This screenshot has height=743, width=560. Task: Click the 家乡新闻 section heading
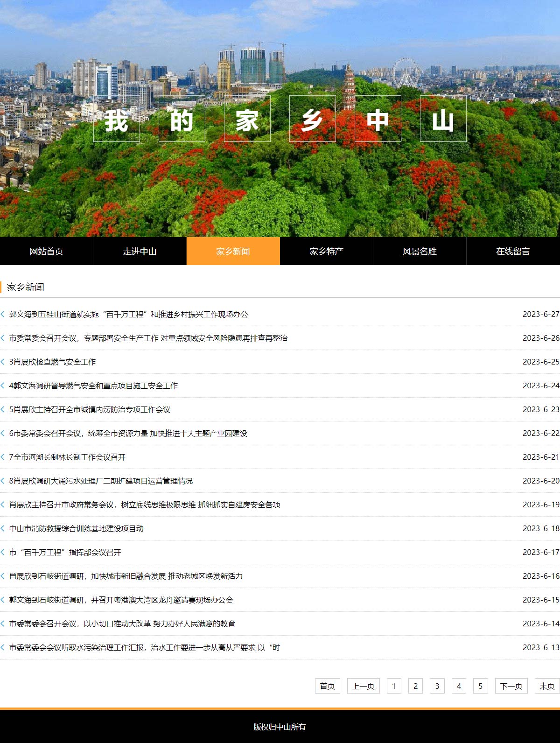point(26,287)
